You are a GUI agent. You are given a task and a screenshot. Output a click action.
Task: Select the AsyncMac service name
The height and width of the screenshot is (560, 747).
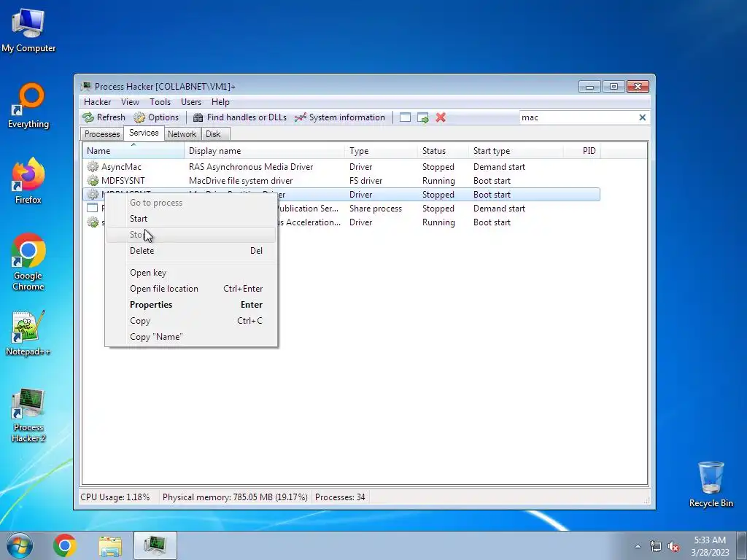[122, 167]
